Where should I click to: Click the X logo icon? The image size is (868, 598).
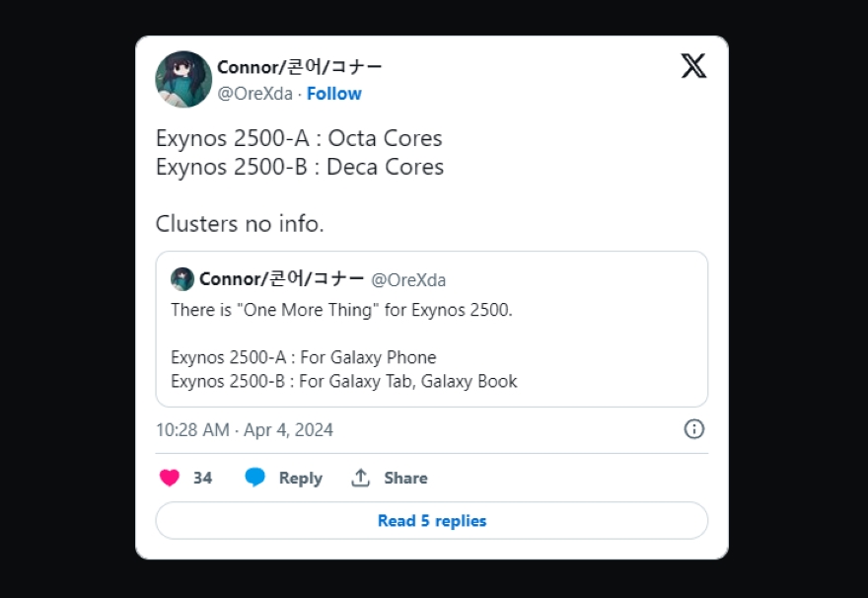[693, 67]
